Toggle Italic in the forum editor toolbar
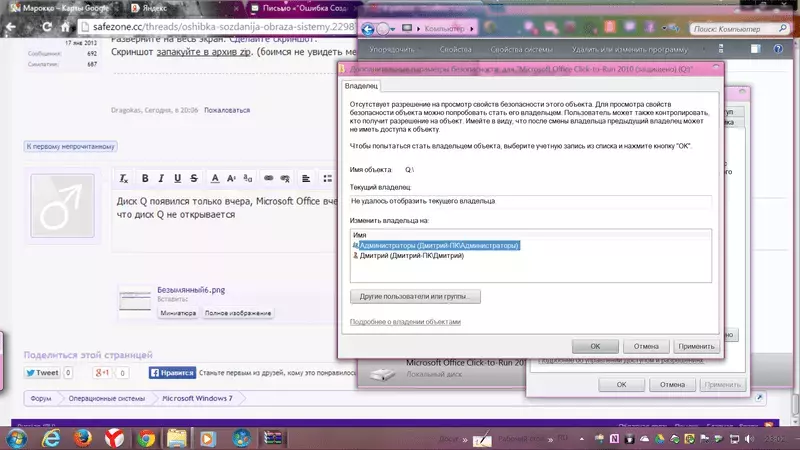 (161, 178)
